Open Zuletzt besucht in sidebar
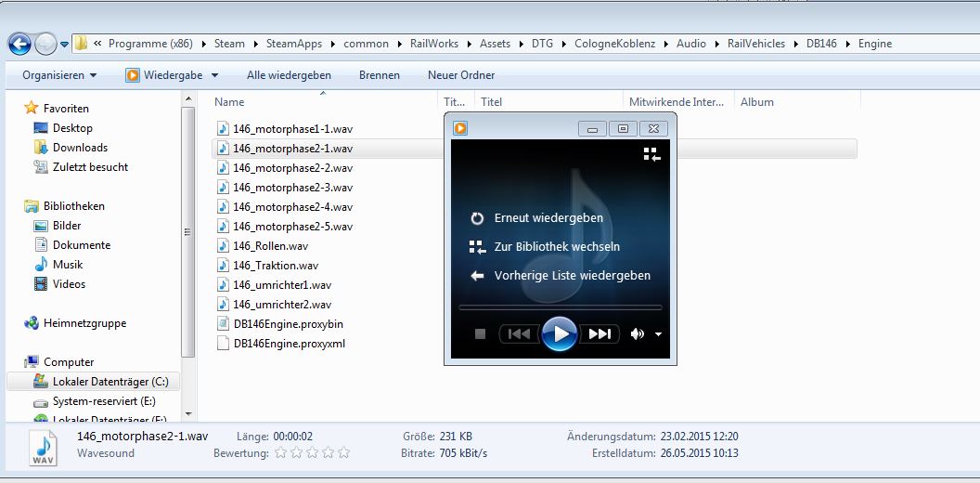 click(x=90, y=167)
